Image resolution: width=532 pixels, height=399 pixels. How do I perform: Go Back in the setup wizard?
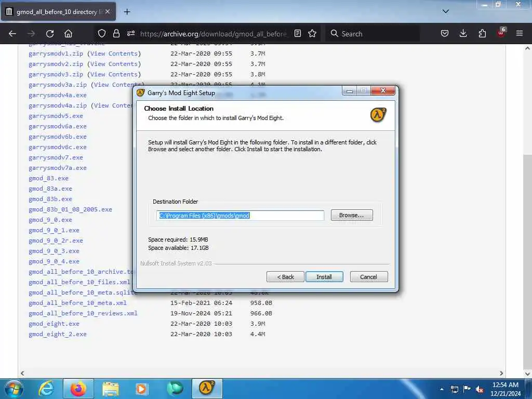(285, 277)
